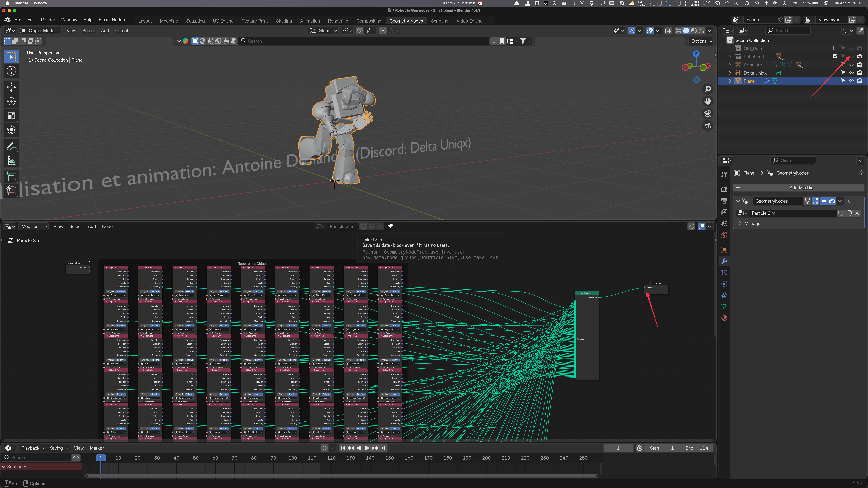Open the Output properties tab

724,201
